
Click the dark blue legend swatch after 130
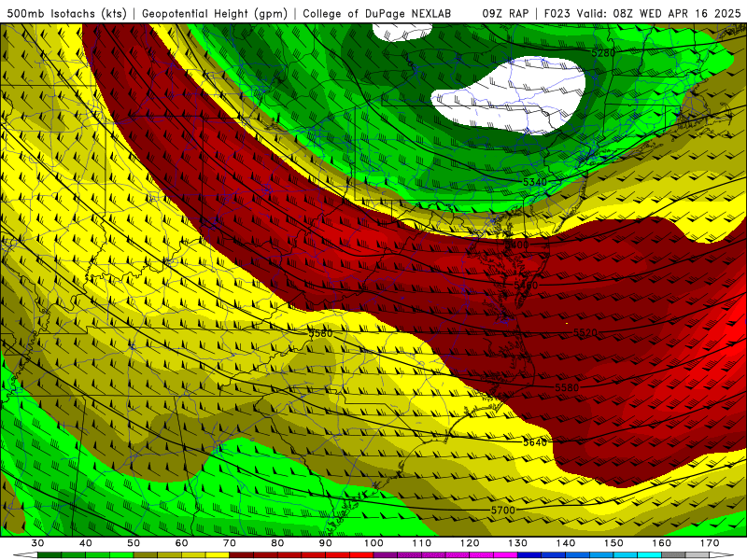tap(529, 555)
